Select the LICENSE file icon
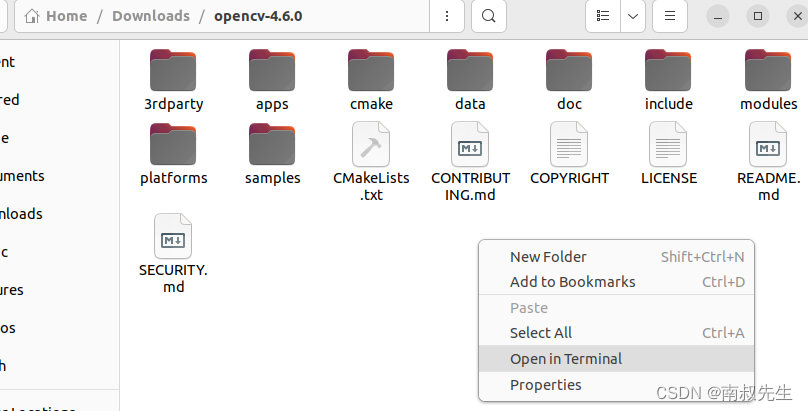The image size is (808, 411). coord(668,144)
